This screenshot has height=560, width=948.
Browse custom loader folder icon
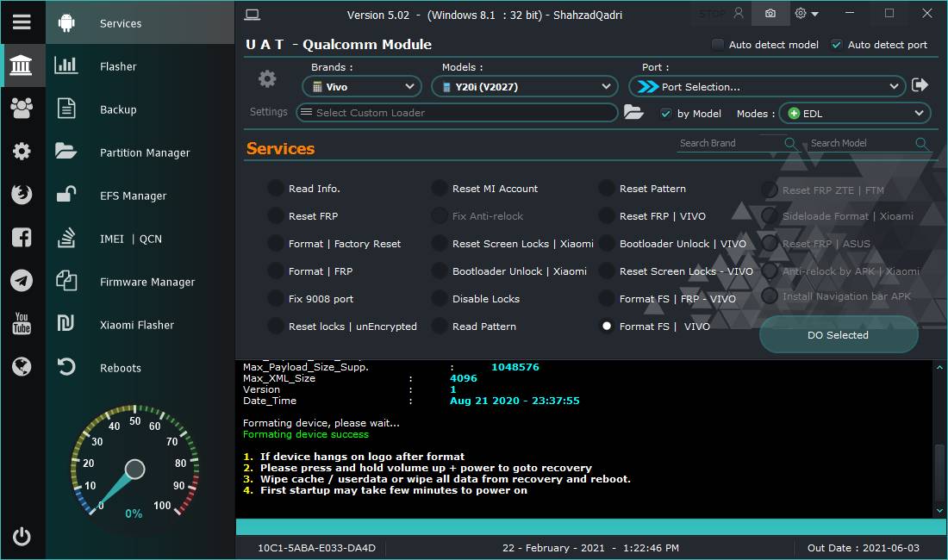tap(633, 112)
